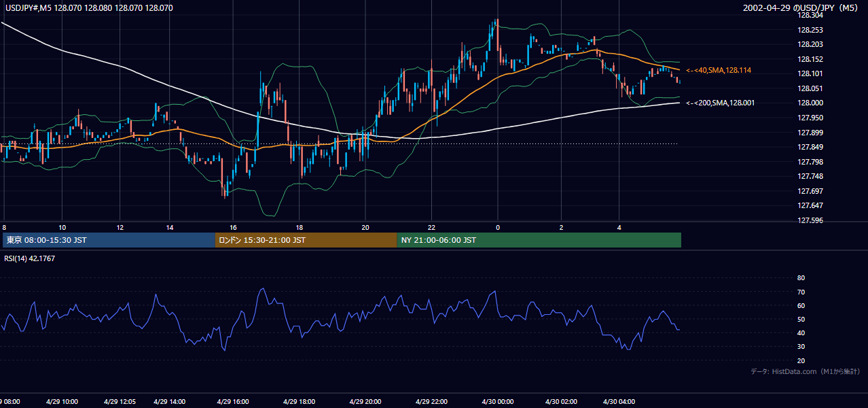
Task: Click price axis label 127.849
Action: [811, 147]
